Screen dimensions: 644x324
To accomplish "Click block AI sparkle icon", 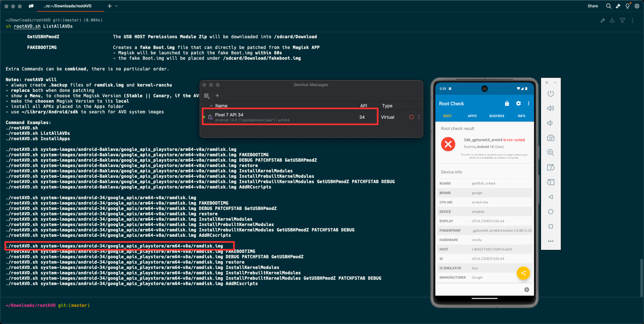I will 602,20.
